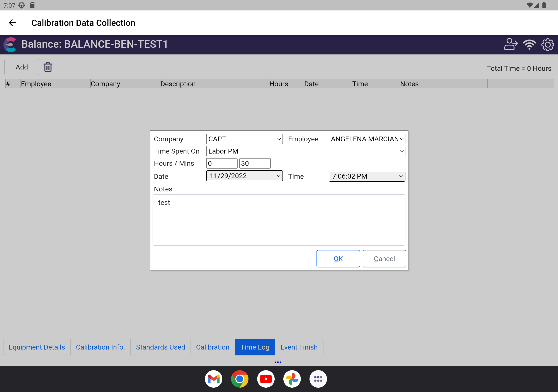The height and width of the screenshot is (392, 558).
Task: Open Google Photos from dock
Action: [x=292, y=379]
